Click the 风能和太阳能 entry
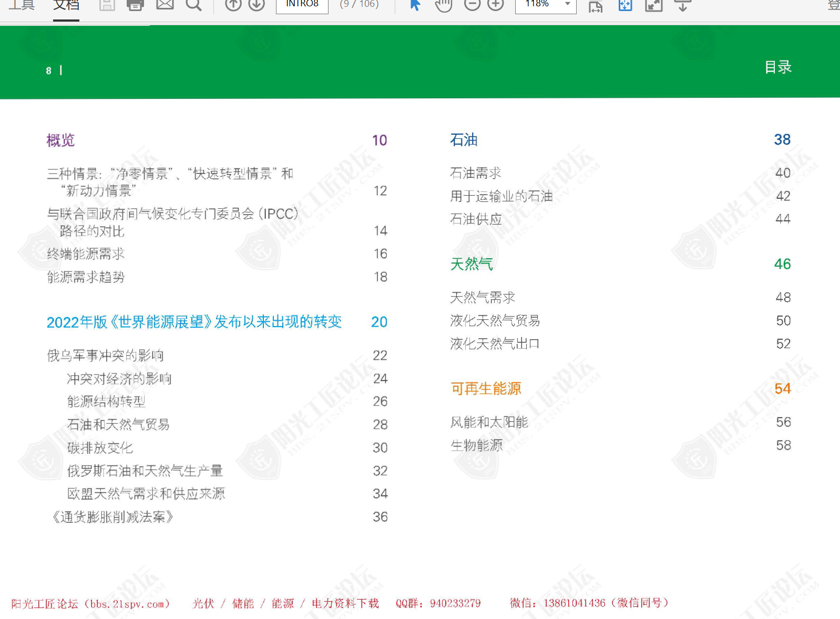 [x=489, y=422]
